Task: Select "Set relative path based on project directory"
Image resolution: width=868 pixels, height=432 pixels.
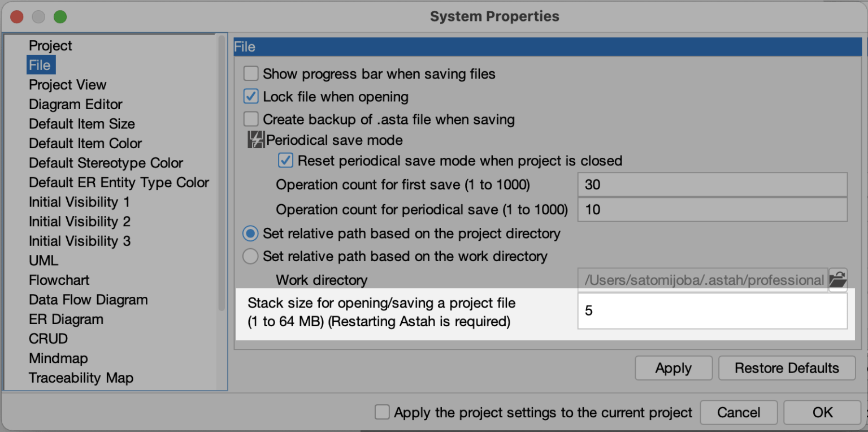Action: [x=250, y=233]
